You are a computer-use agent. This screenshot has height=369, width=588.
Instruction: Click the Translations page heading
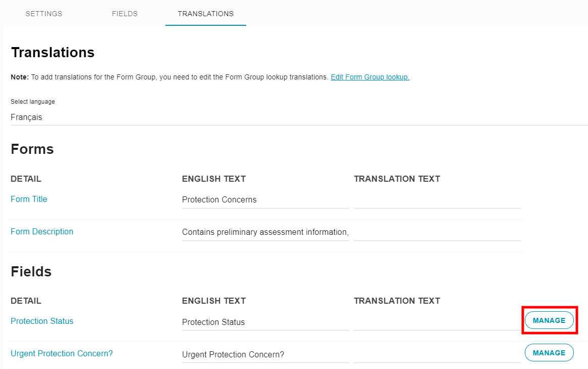tap(53, 53)
